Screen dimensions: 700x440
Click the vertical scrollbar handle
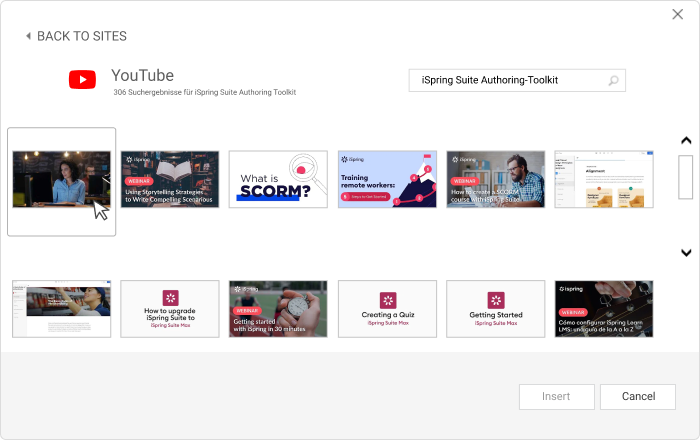tap(685, 177)
